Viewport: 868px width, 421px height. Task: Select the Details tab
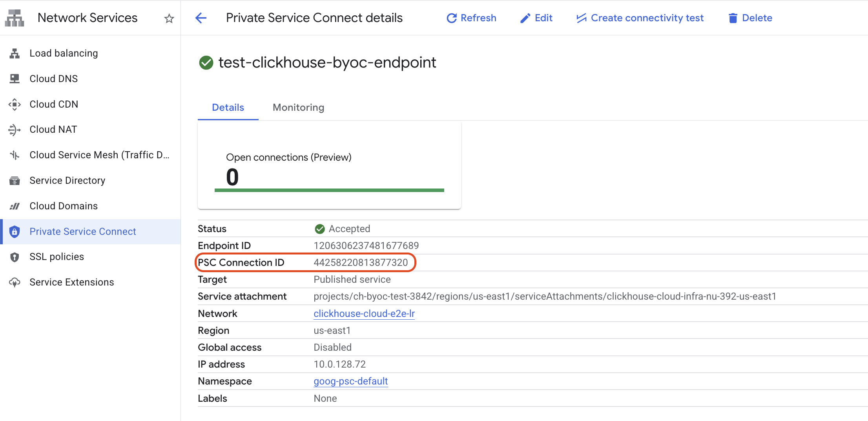pyautogui.click(x=227, y=107)
